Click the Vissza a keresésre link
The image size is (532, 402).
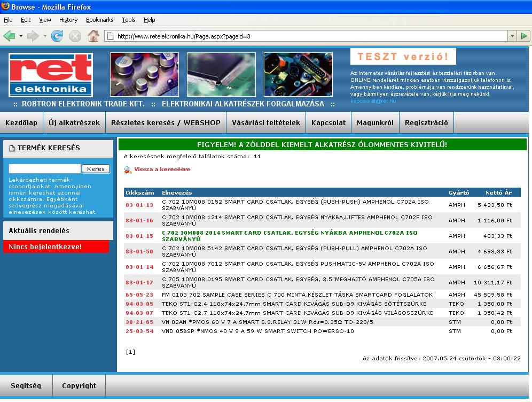click(162, 169)
